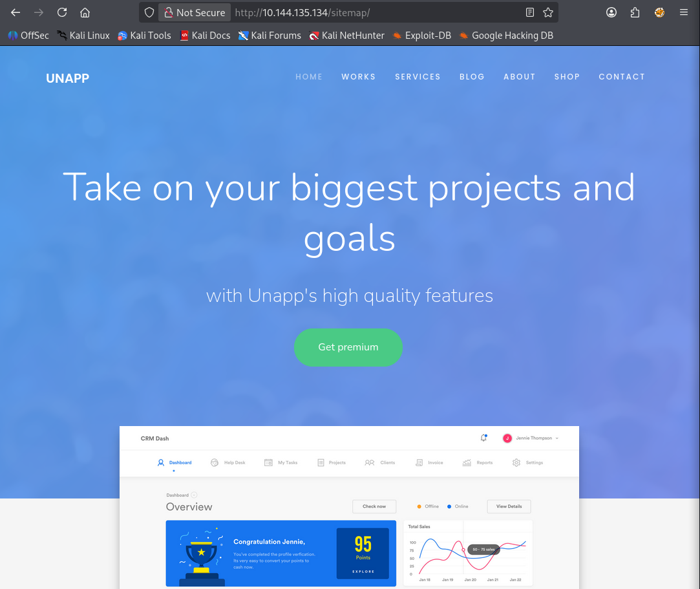
Task: Bookmark this page with the star icon
Action: (x=548, y=12)
